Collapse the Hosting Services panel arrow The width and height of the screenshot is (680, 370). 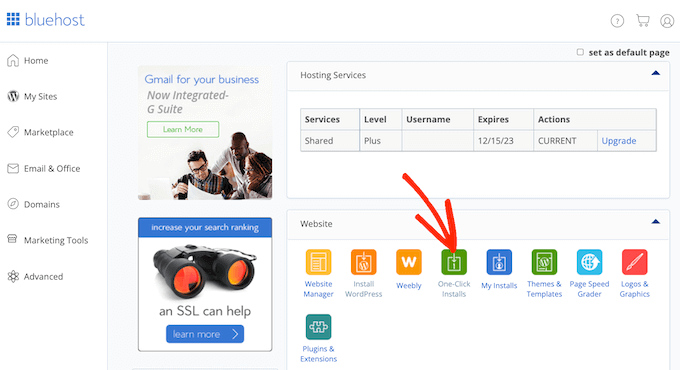(x=655, y=73)
